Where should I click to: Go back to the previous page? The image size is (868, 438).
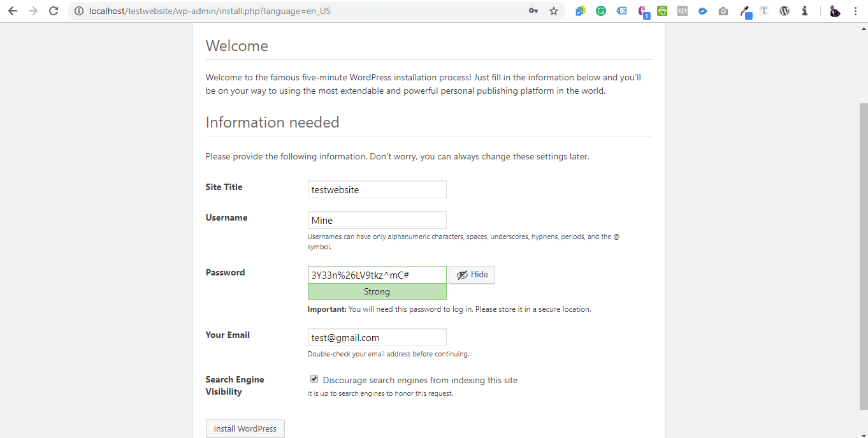point(13,11)
